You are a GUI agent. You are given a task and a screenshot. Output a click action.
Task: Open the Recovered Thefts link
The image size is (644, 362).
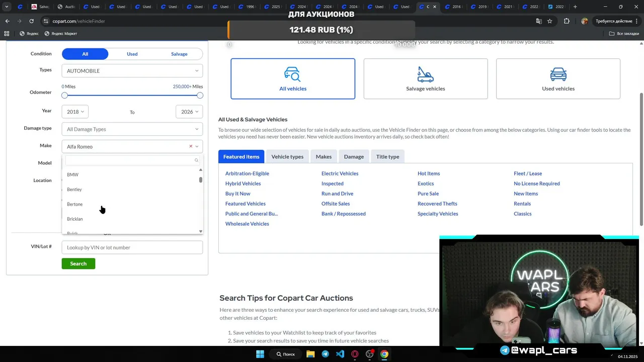tap(437, 204)
